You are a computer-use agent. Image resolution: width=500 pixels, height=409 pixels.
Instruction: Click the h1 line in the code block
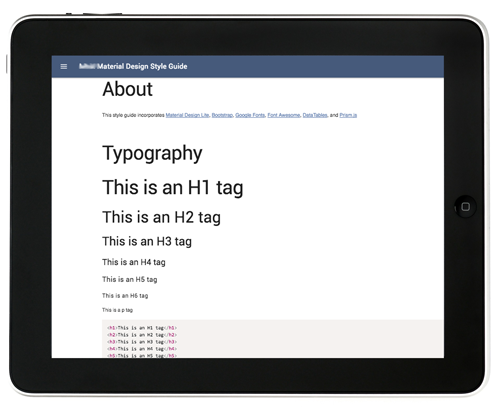point(142,328)
